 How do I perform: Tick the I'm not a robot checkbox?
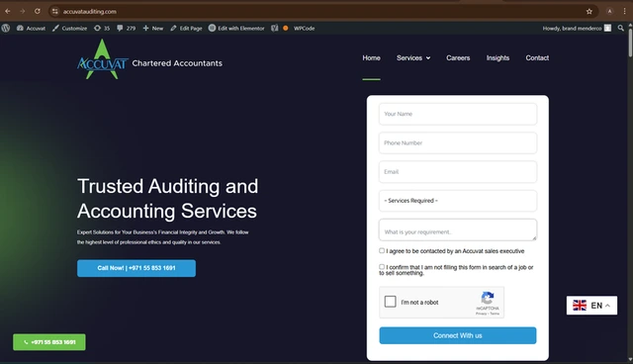(x=390, y=302)
